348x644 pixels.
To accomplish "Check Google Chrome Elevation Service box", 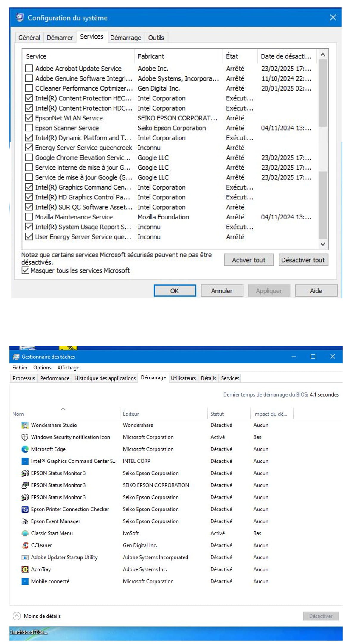I will 29,157.
